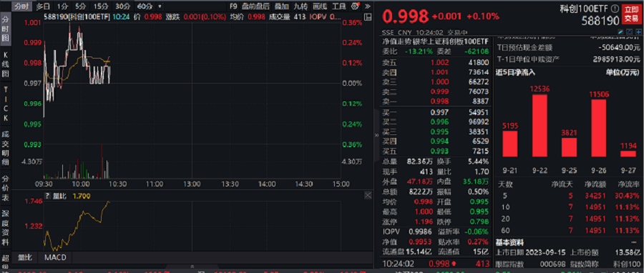Click the 买四 price 0.994
Screen dimensions: 644x273
click(x=439, y=141)
